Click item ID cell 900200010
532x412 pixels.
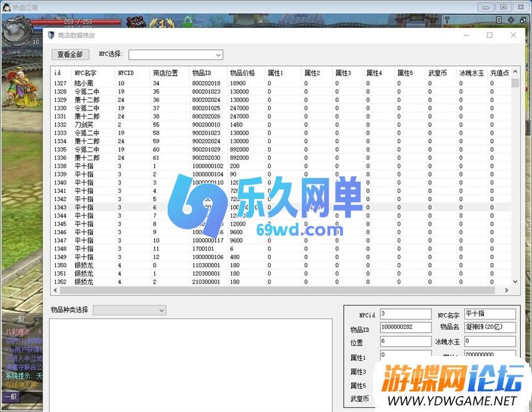click(206, 124)
